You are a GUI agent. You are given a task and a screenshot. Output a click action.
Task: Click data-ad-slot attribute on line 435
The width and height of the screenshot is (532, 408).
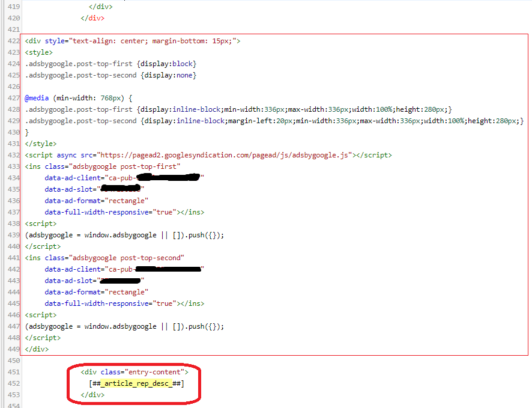click(94, 189)
